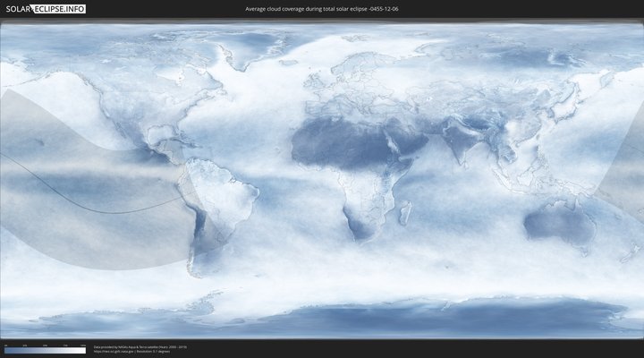The image size is (644, 358).
Task: Click on Madagascar island
Action: (406, 213)
